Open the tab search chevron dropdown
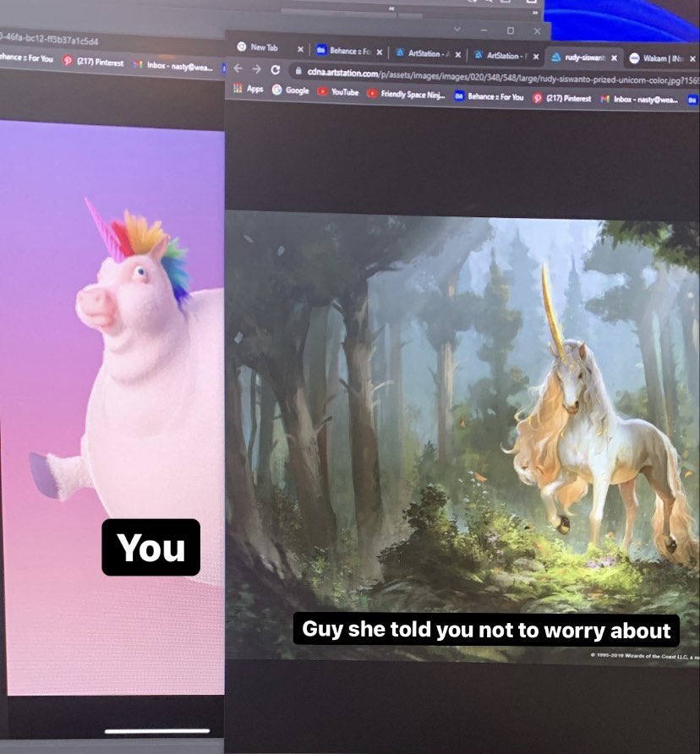700x754 pixels. click(x=457, y=30)
